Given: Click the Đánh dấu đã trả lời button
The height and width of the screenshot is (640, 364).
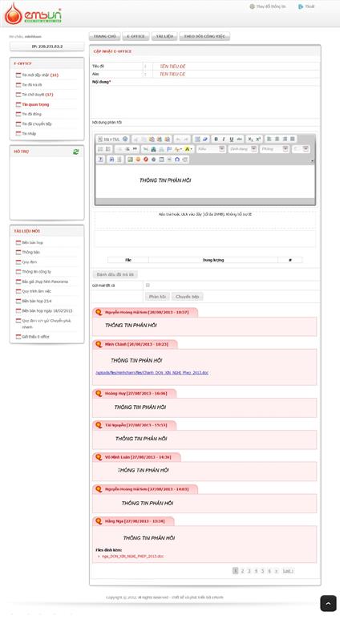Looking at the screenshot, I should [x=115, y=274].
